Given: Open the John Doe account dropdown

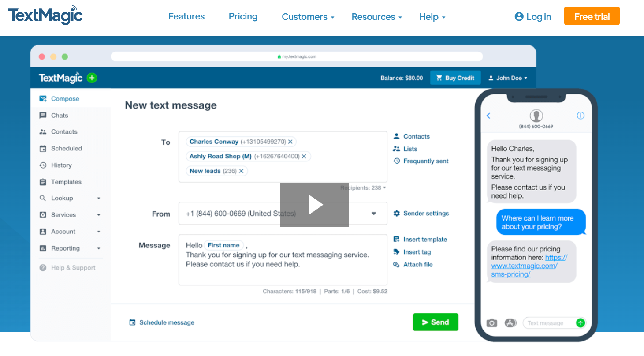Looking at the screenshot, I should (508, 78).
